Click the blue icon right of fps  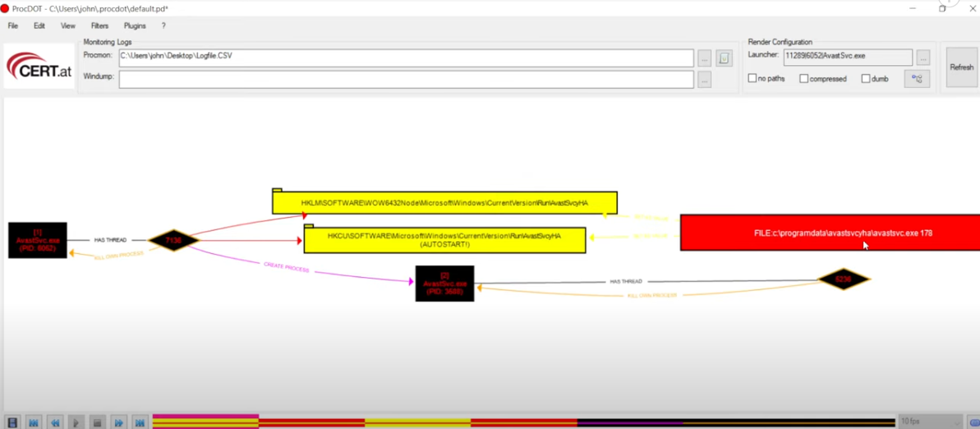click(973, 422)
